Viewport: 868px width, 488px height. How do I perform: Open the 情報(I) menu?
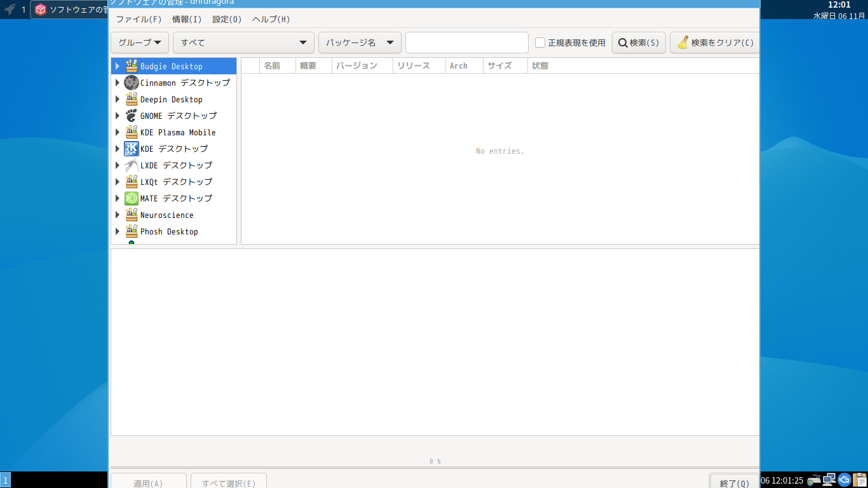coord(187,19)
